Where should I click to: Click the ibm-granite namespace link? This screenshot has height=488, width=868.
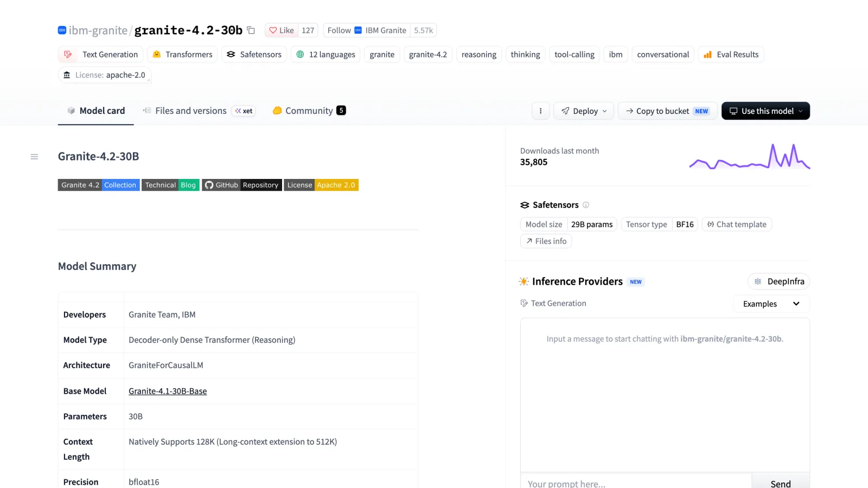click(x=98, y=30)
